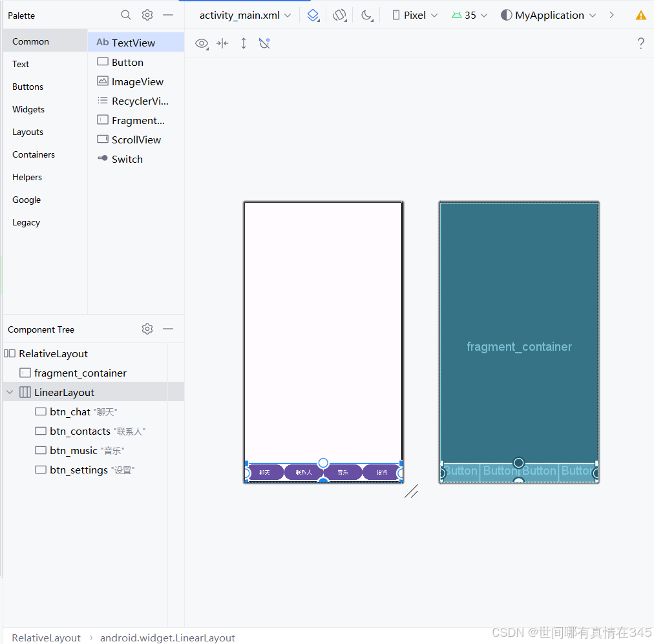Select the Buttons palette category
This screenshot has height=644, width=654.
45,87
